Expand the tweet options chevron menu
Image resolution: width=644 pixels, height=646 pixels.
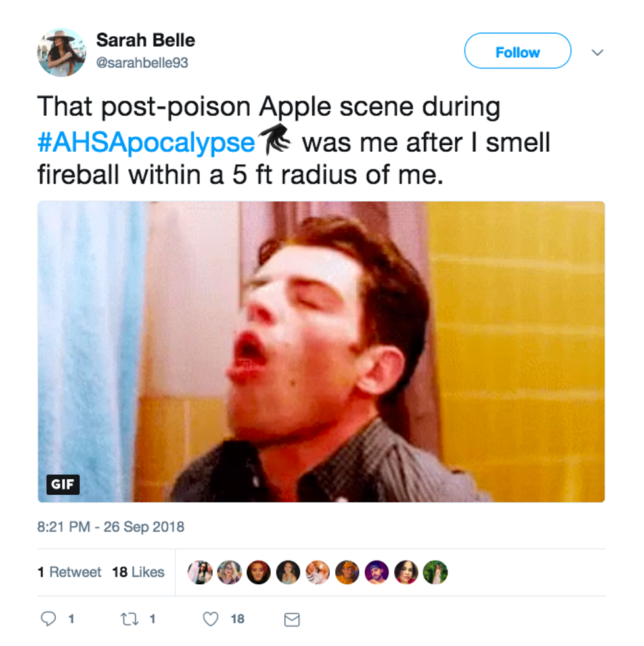point(597,53)
